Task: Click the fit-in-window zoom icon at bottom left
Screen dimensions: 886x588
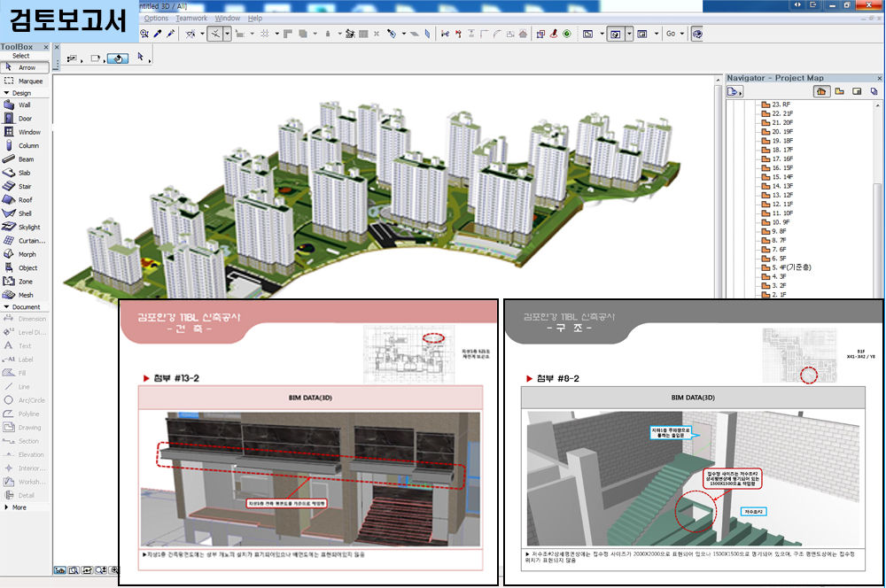Action: (x=74, y=570)
